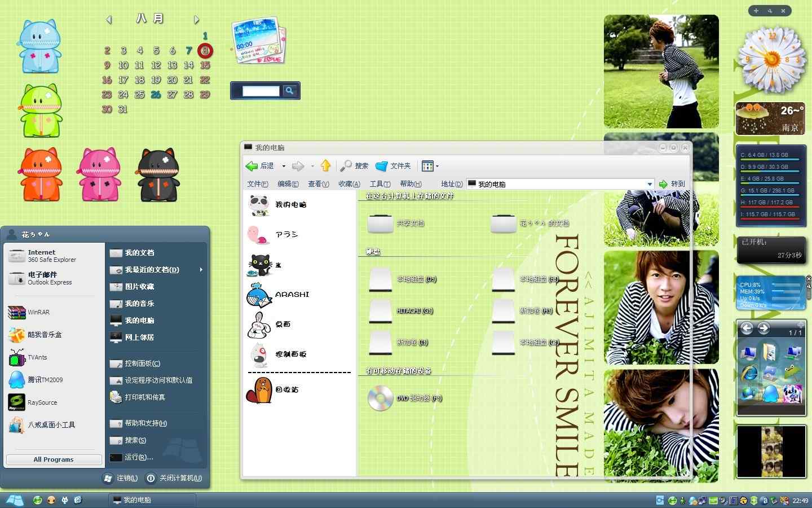Select the rabbit 桌面 sidebar item
Image resolution: width=812 pixels, height=508 pixels.
[x=270, y=325]
